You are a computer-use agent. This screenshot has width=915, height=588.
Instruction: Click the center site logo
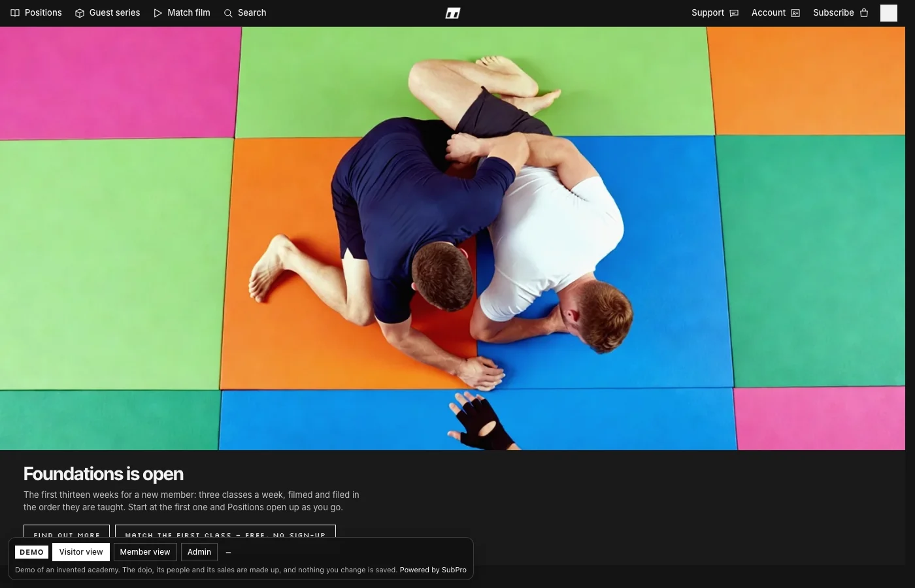point(453,13)
